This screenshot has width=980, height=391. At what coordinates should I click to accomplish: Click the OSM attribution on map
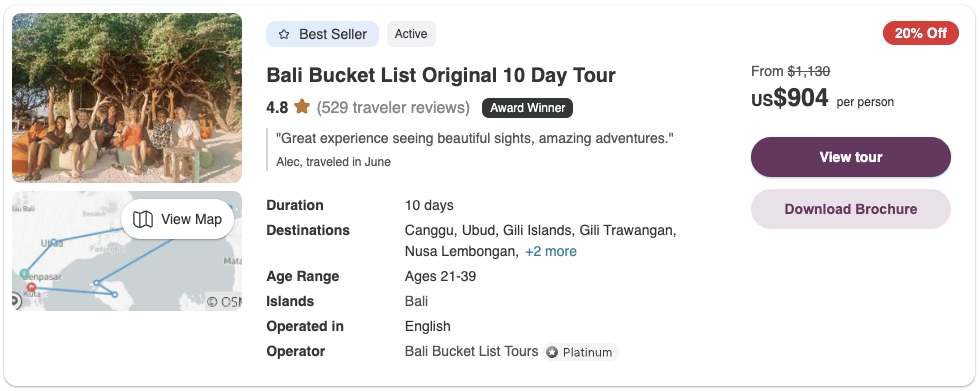pos(224,302)
